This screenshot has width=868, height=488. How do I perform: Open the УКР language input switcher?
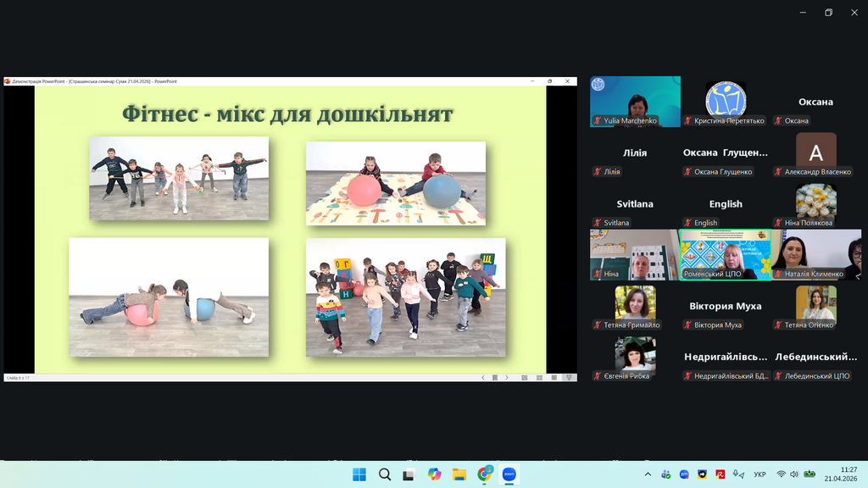[x=759, y=474]
